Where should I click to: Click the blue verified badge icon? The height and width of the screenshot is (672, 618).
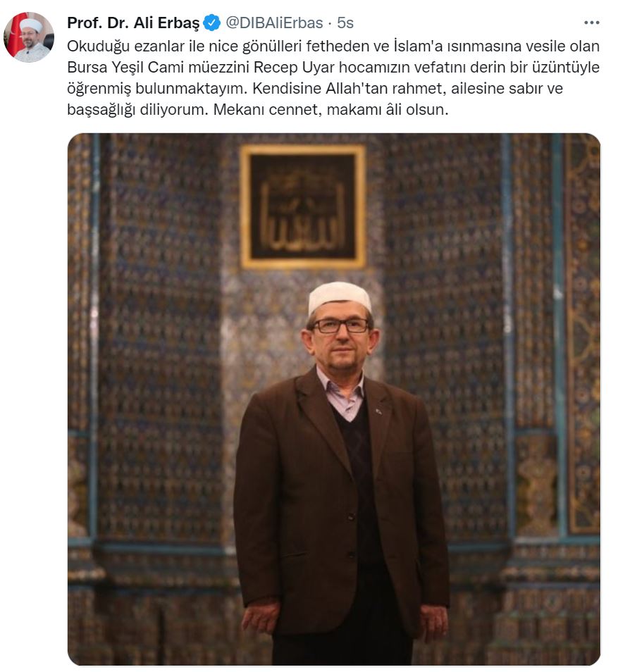[212, 23]
